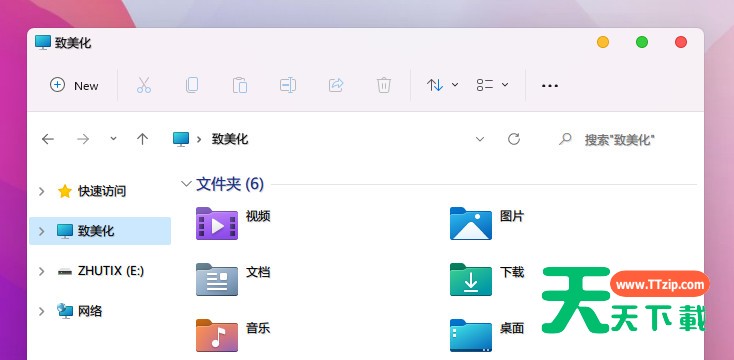734x360 pixels.
Task: Click the Cut scissors icon
Action: tap(144, 85)
